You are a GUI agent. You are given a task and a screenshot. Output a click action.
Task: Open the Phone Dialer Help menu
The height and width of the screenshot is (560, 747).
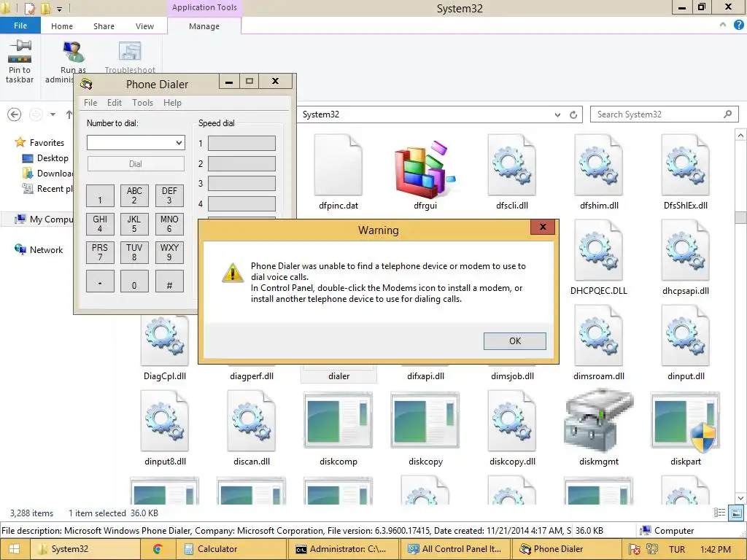pos(172,103)
